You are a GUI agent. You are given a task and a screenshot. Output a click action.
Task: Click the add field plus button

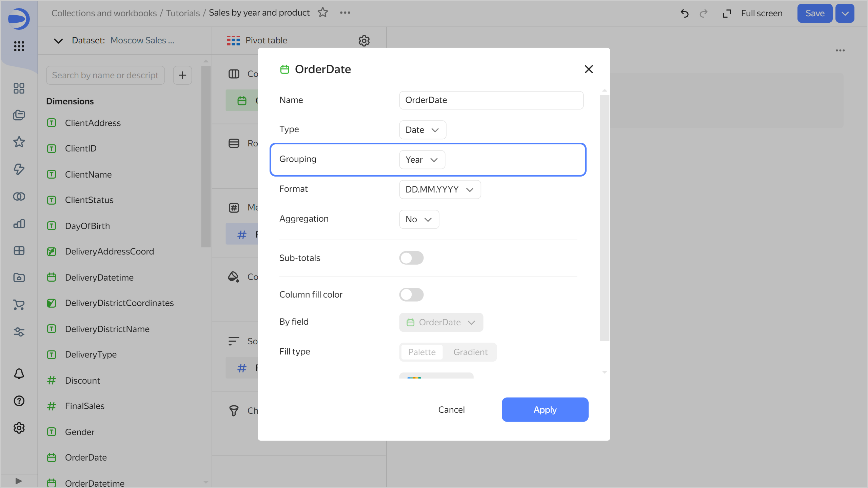(182, 75)
